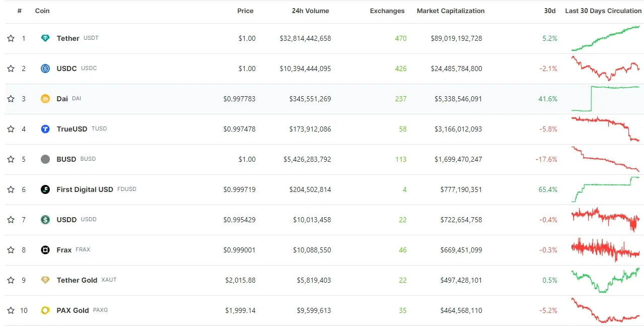Click the Tether logo icon

click(45, 38)
